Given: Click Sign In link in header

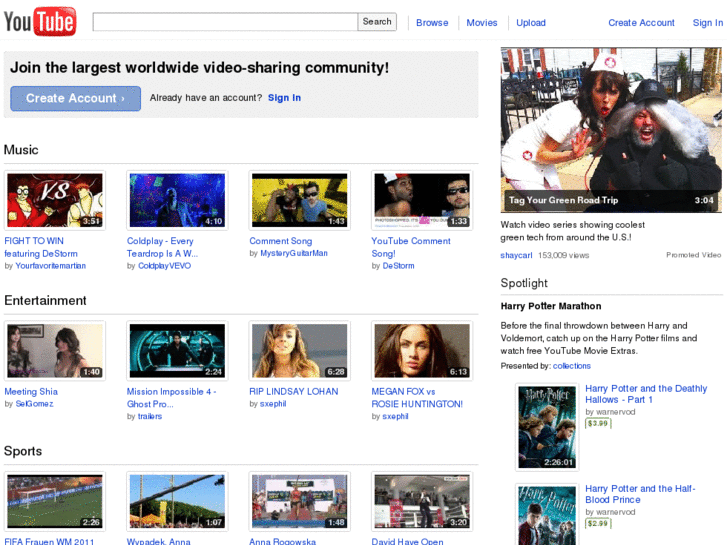Looking at the screenshot, I should coord(708,23).
